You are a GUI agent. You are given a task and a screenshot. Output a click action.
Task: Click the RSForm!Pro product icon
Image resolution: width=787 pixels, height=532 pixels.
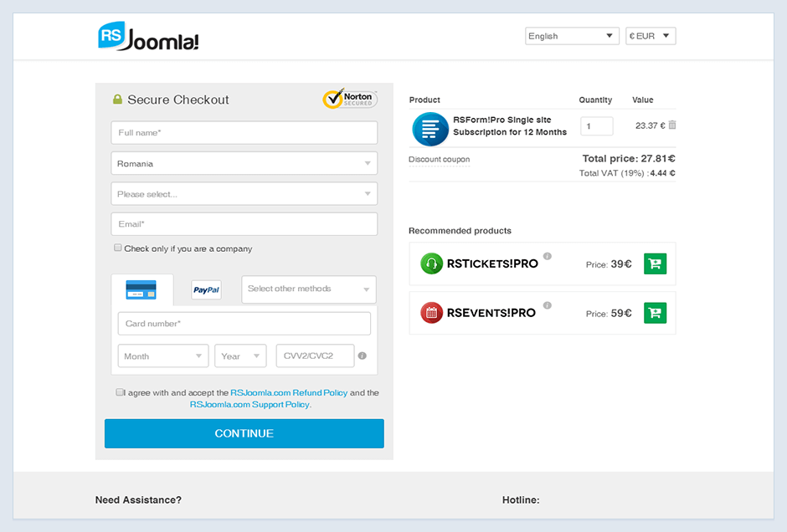pyautogui.click(x=430, y=129)
